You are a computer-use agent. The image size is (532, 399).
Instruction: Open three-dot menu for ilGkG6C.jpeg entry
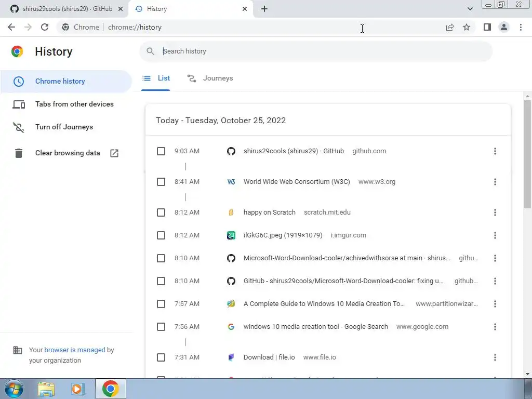(x=495, y=235)
